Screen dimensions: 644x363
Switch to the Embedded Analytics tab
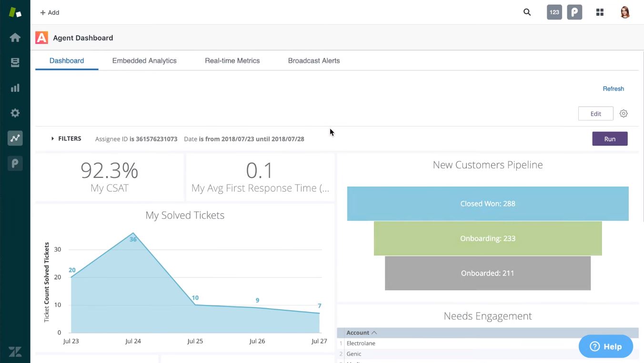pos(144,61)
